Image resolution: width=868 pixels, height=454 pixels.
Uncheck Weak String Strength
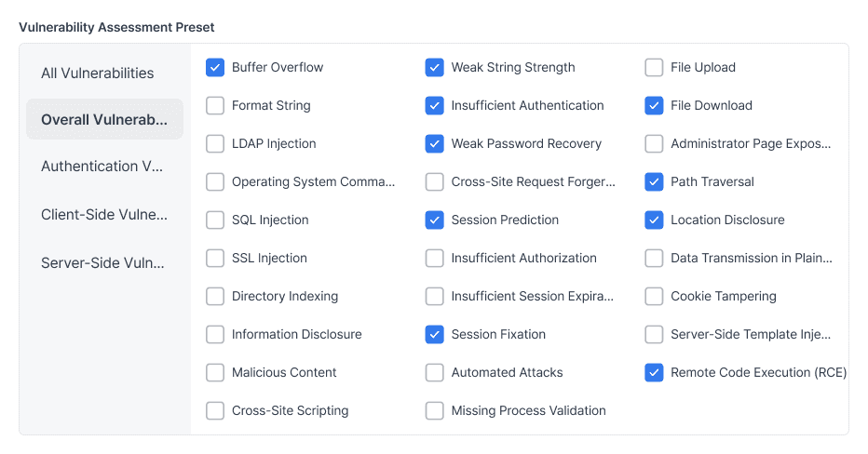coord(435,68)
